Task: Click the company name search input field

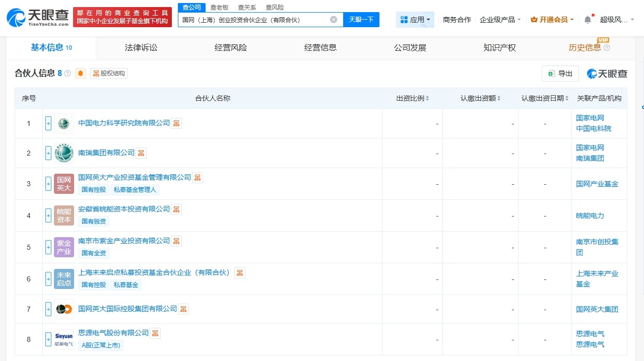Action: tap(254, 20)
